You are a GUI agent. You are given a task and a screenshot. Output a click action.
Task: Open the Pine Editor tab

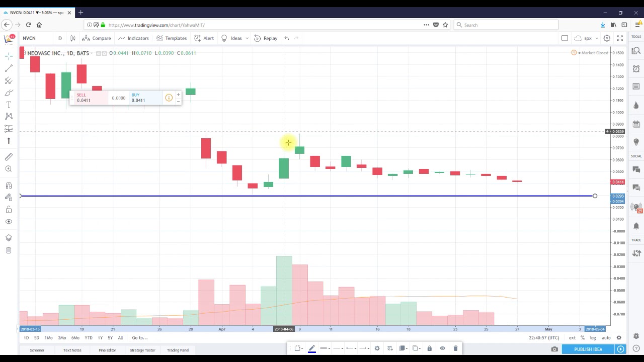tap(107, 350)
